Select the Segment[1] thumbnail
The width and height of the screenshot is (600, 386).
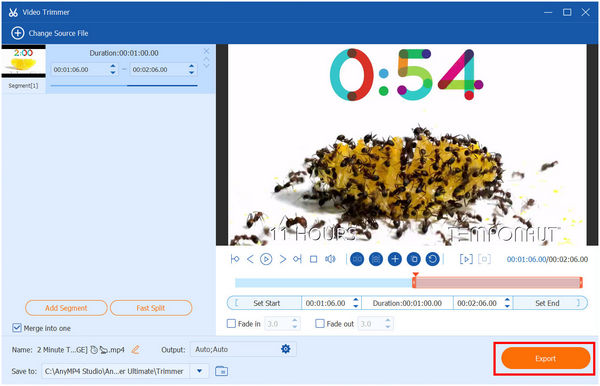(24, 61)
